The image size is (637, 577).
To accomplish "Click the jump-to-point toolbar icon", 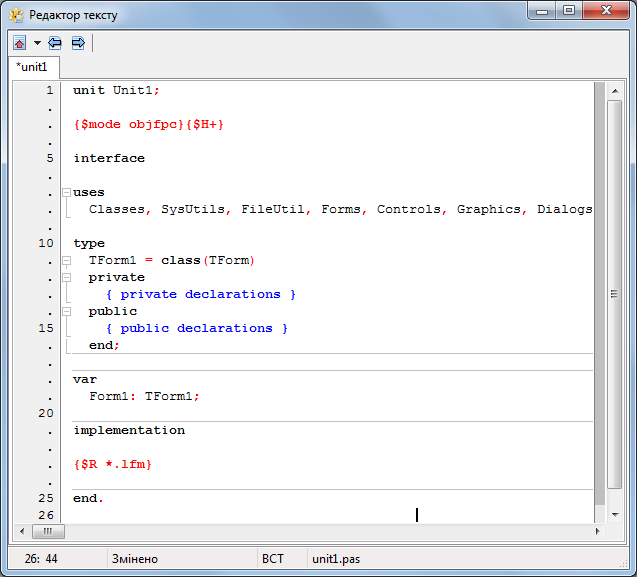I will coord(20,43).
